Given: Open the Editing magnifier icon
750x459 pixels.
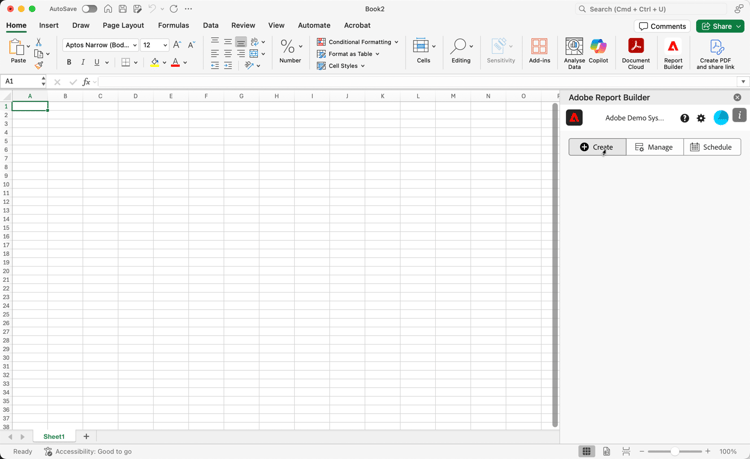Looking at the screenshot, I should point(458,46).
